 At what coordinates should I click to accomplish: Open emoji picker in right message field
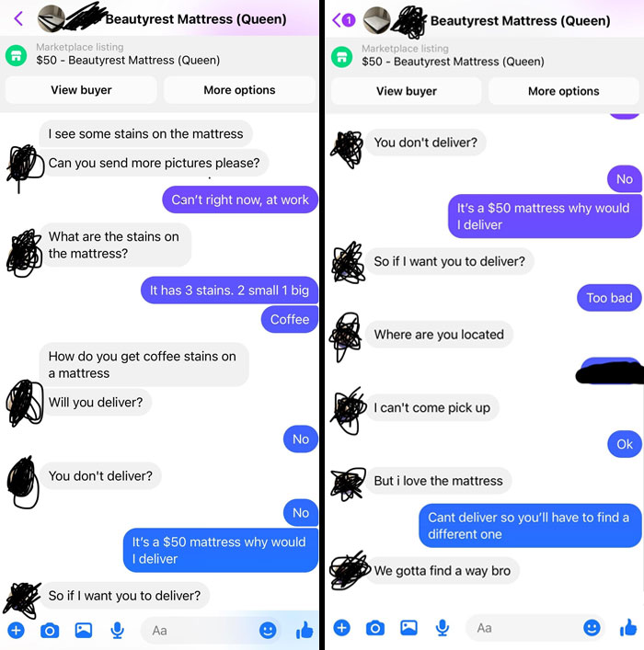[x=592, y=628]
